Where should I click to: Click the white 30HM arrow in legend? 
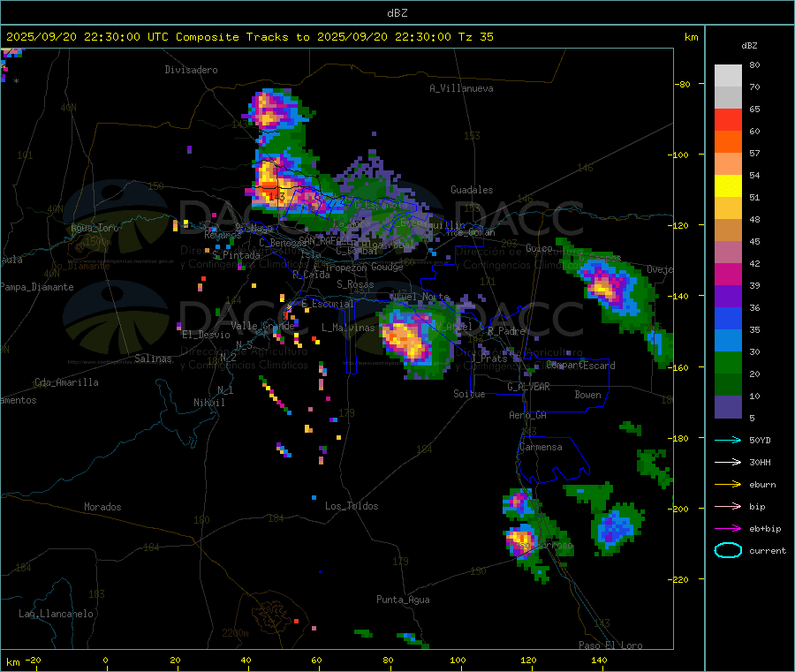(x=728, y=462)
